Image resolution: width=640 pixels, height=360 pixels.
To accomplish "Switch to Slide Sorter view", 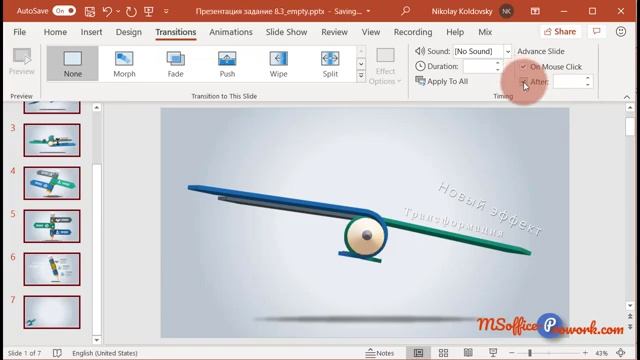I will tap(443, 353).
